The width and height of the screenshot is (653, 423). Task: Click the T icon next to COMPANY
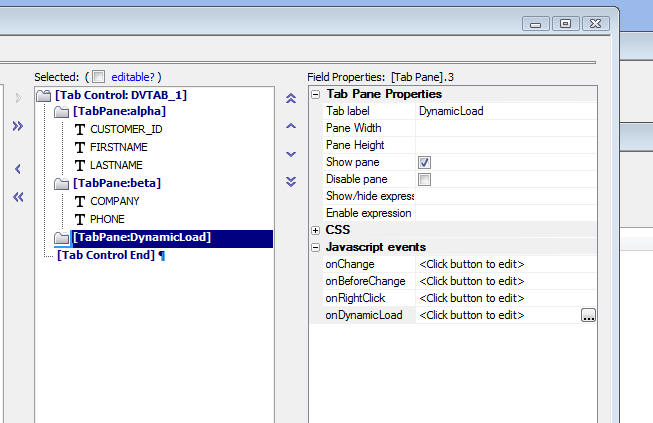80,202
